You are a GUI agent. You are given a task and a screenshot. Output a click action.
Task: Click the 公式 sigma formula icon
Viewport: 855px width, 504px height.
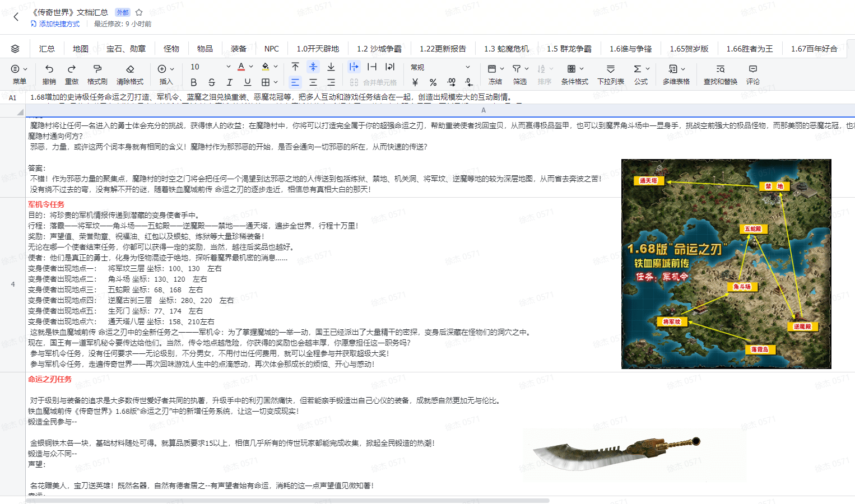[x=638, y=68]
